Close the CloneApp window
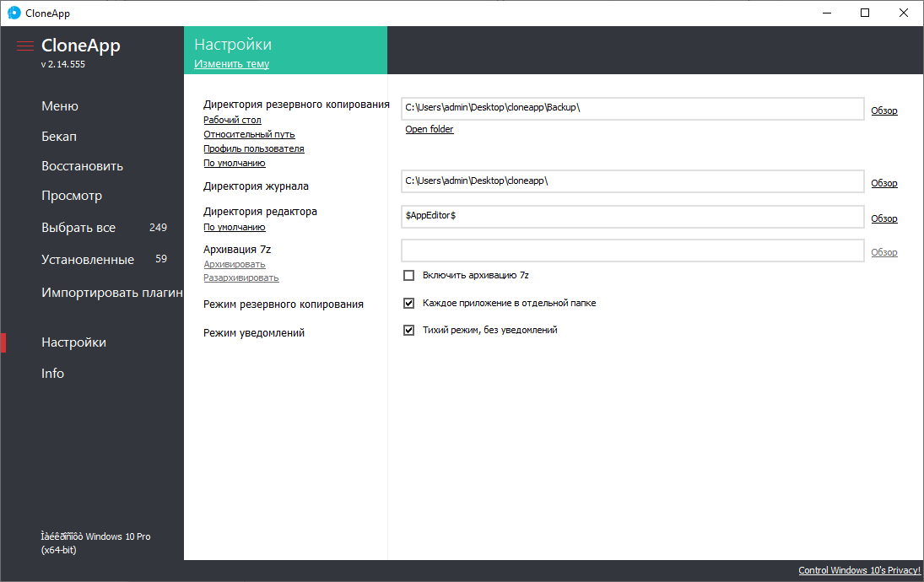924x582 pixels. (x=904, y=13)
